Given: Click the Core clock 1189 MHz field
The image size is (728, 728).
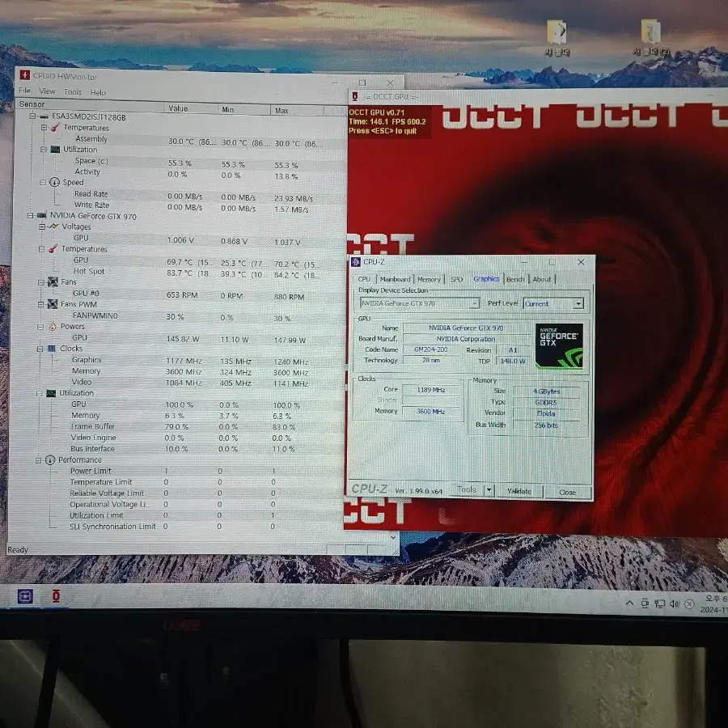Looking at the screenshot, I should pos(431,390).
